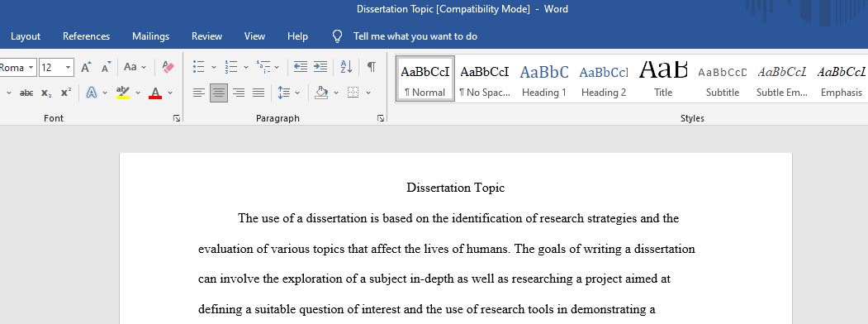The image size is (868, 324).
Task: Apply yellow text highlight color
Action: coord(123,93)
